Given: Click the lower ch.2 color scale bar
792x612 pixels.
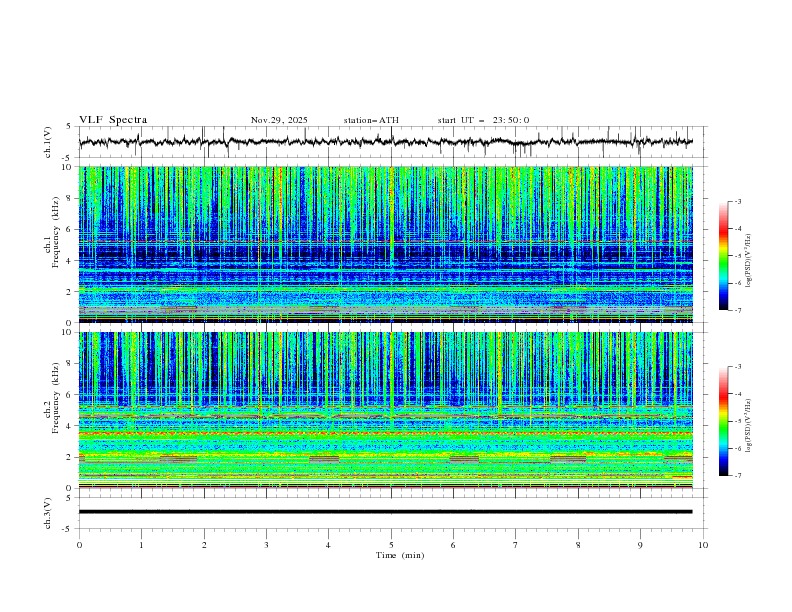Looking at the screenshot, I should (723, 421).
